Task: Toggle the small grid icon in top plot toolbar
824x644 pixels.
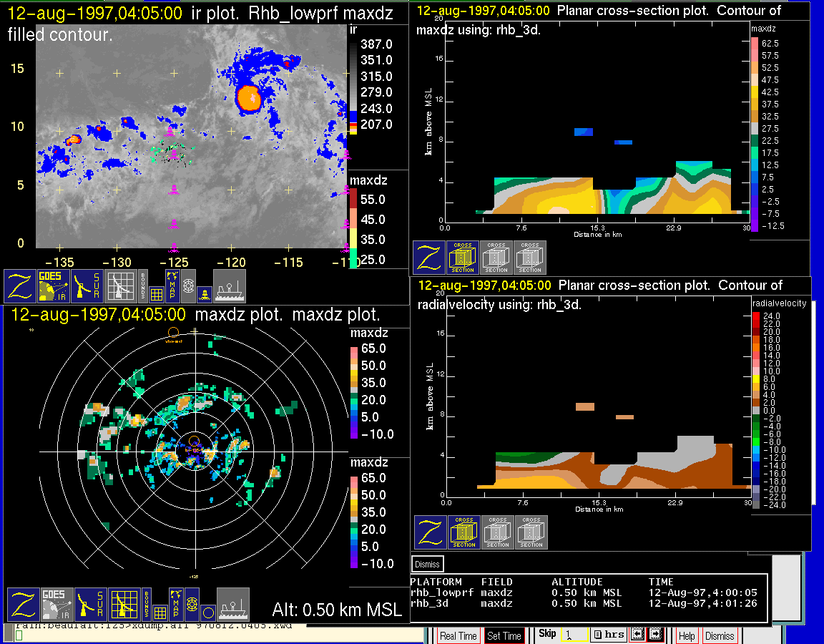Action: pos(157,293)
